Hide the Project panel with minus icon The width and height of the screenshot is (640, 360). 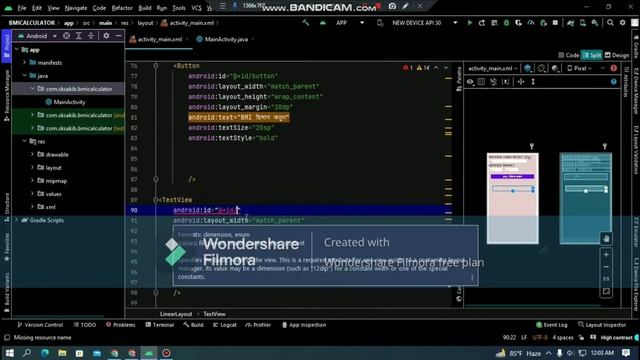[x=118, y=36]
